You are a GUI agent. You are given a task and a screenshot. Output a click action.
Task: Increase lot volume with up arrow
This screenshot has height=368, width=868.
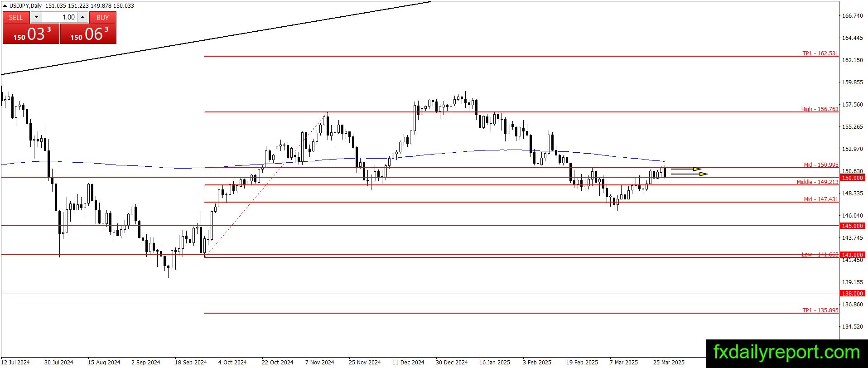pos(82,17)
